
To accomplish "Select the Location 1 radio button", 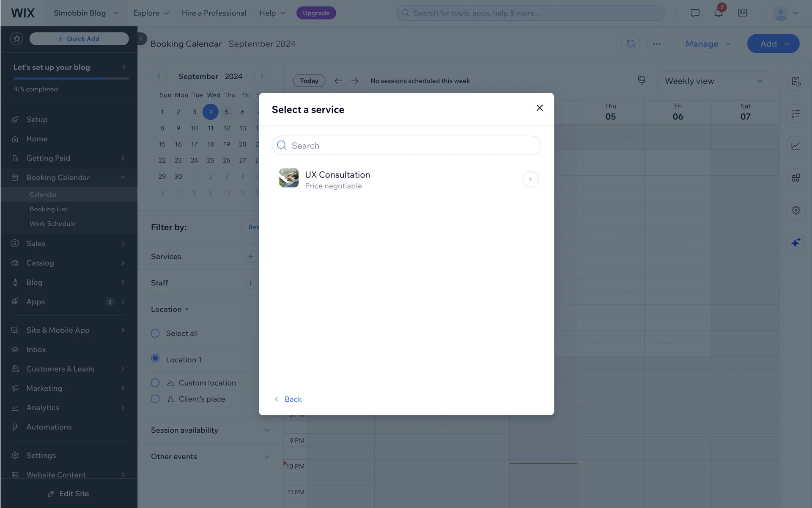I will coord(155,359).
